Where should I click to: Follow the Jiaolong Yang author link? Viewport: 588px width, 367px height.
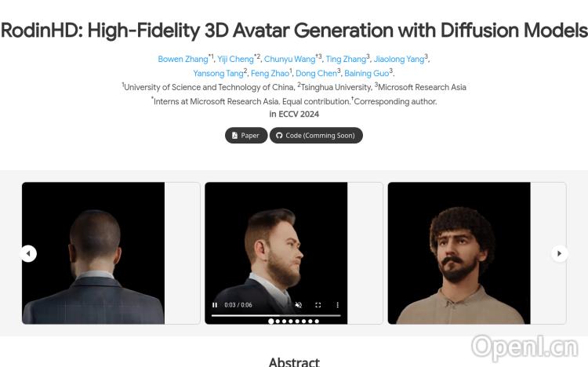click(399, 59)
